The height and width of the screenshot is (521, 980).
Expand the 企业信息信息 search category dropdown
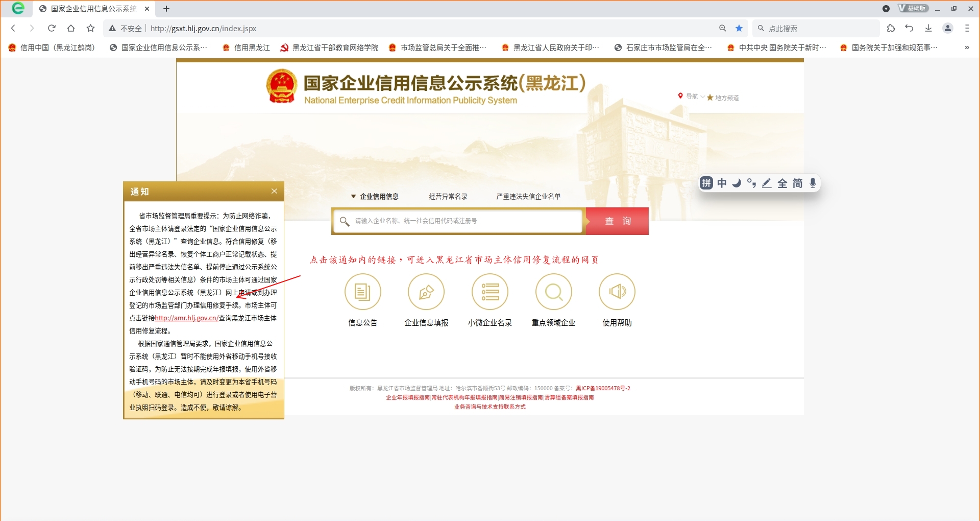[x=375, y=197]
